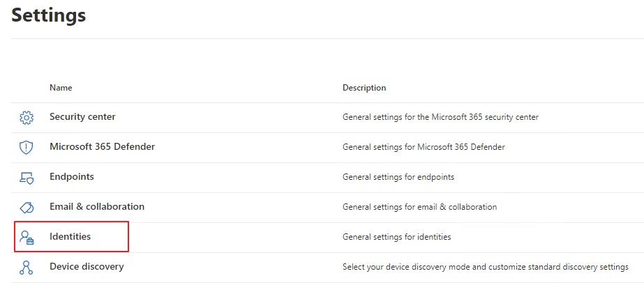The image size is (644, 285).
Task: Click the Endpoints laptop-shield icon
Action: point(27,178)
